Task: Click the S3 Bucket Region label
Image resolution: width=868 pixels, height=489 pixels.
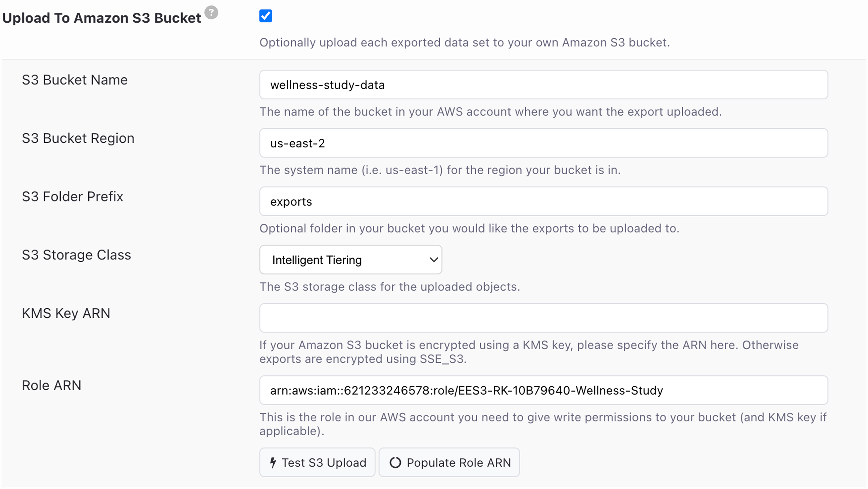Action: tap(78, 138)
